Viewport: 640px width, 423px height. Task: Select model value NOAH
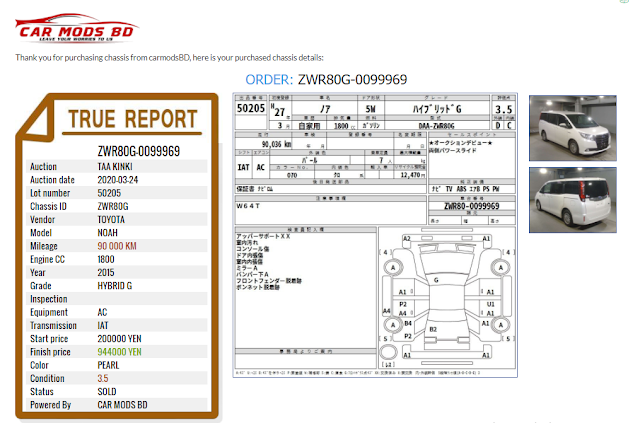107,233
